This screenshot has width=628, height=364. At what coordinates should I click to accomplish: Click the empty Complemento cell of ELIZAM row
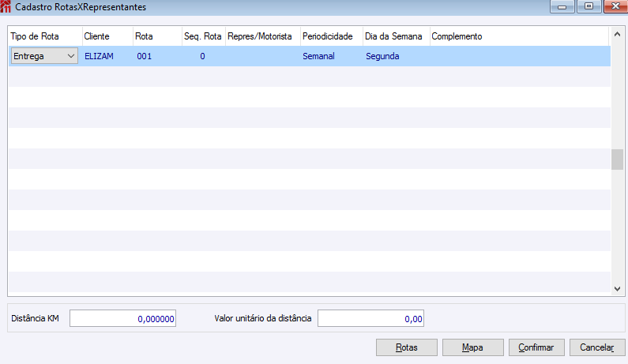[x=520, y=56]
